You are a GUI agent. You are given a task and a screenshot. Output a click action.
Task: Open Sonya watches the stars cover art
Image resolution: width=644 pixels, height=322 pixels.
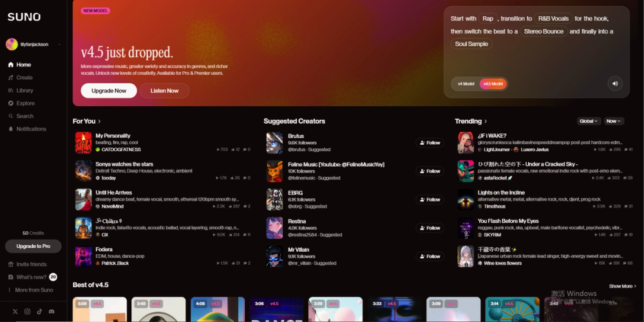click(x=83, y=171)
